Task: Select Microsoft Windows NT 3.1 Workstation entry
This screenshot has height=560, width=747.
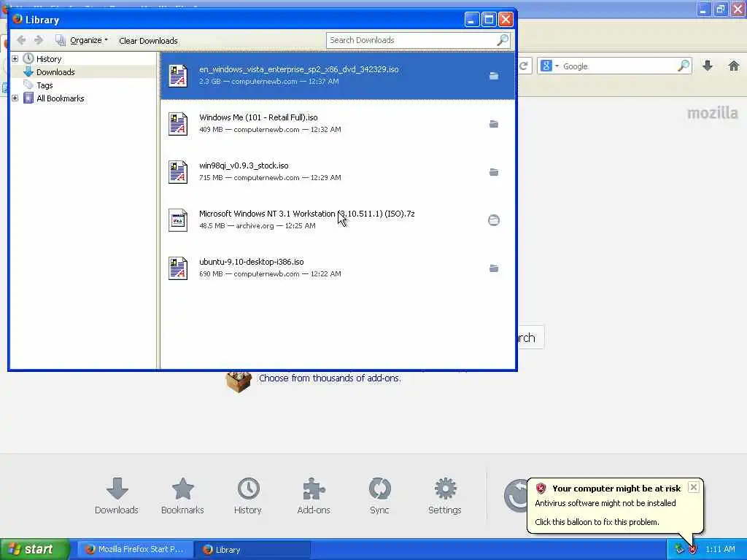Action: pyautogui.click(x=338, y=220)
